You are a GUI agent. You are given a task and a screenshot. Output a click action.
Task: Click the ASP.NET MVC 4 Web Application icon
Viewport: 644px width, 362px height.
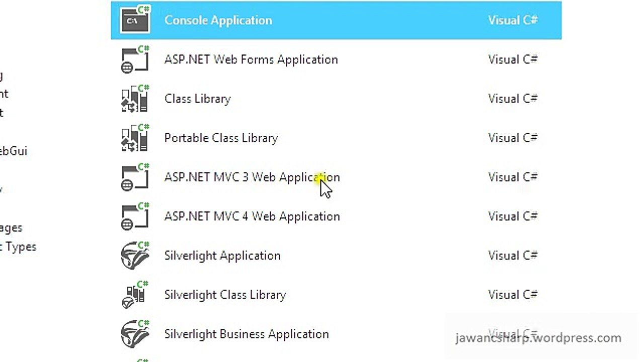coord(135,216)
